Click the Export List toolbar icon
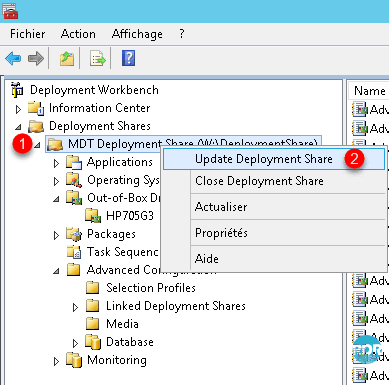 (98, 59)
